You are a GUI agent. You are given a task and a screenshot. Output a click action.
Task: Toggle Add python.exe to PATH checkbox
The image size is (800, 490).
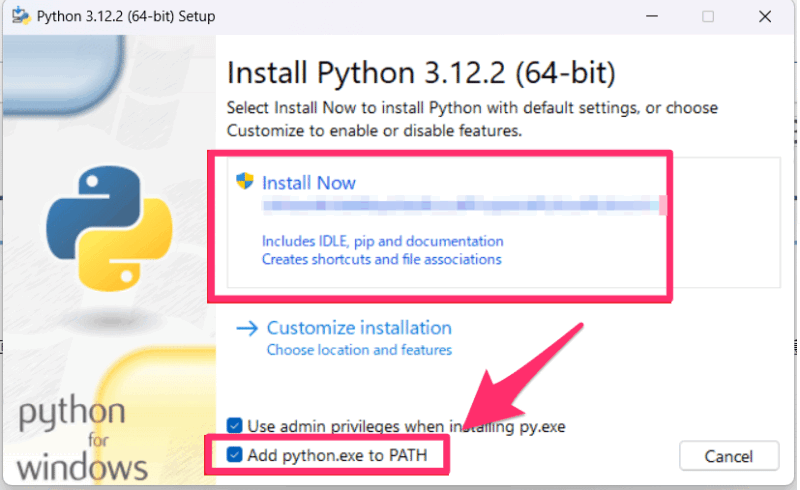point(234,454)
